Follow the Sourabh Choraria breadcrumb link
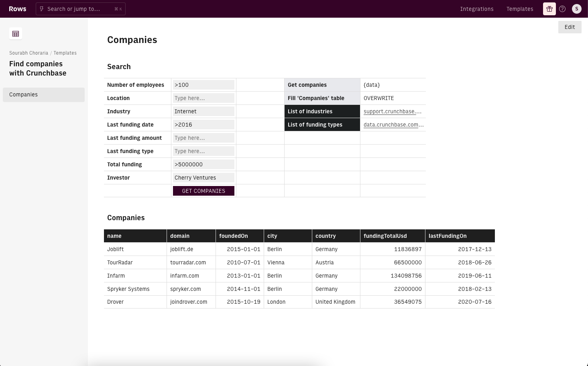 point(28,53)
